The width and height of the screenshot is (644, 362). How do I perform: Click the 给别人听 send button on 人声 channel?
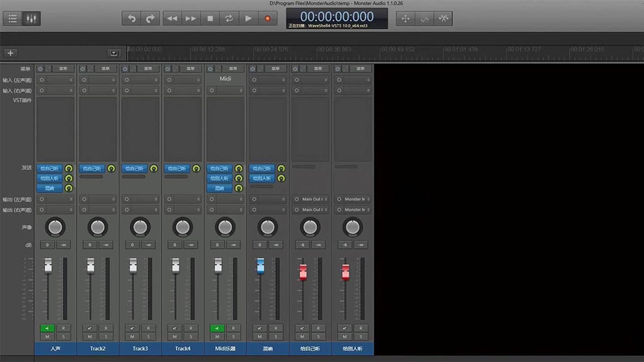(x=50, y=178)
